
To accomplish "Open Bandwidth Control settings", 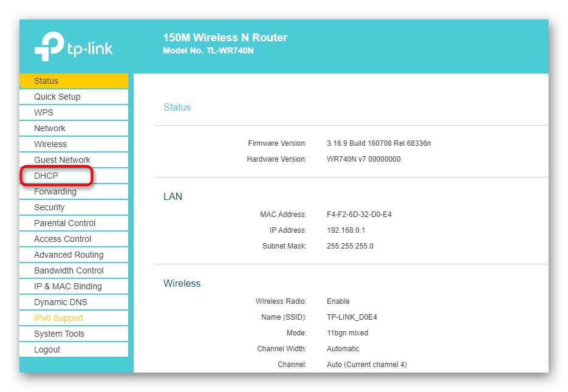I will (67, 270).
